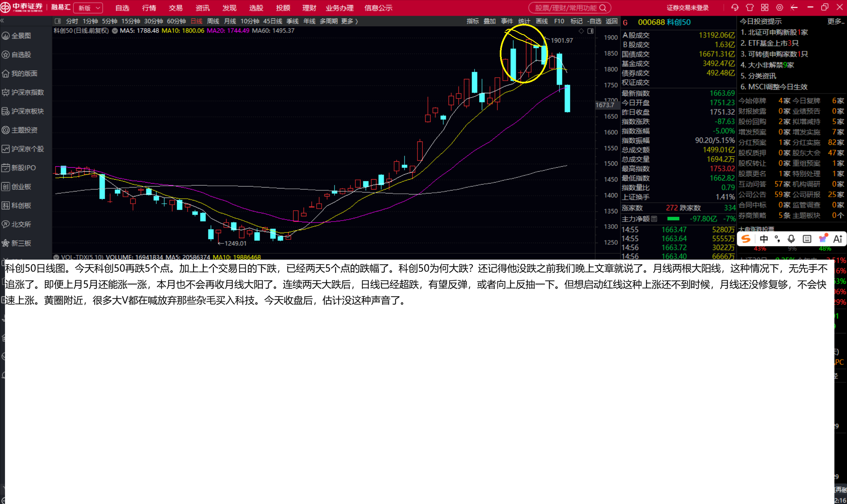Open the 新版 version dropdown
Viewport: 847px width, 504px height.
88,8
